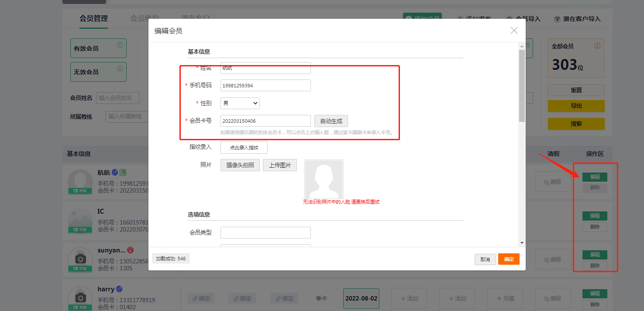Click scroll-up arrow of dialog scrollbar
This screenshot has height=311, width=644.
tap(522, 46)
